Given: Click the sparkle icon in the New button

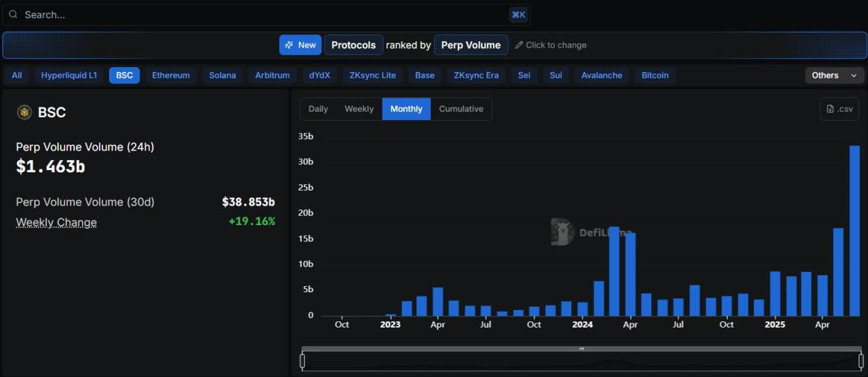Looking at the screenshot, I should (289, 45).
